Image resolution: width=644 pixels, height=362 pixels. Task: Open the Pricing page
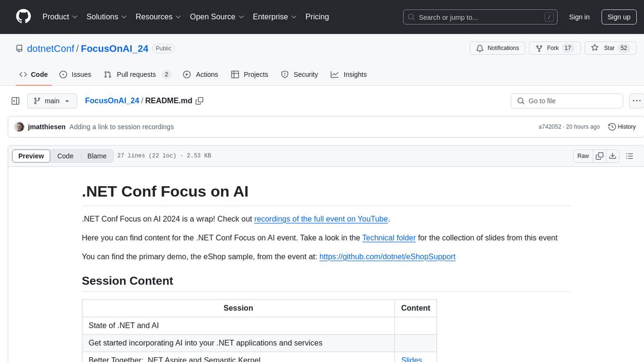317,17
